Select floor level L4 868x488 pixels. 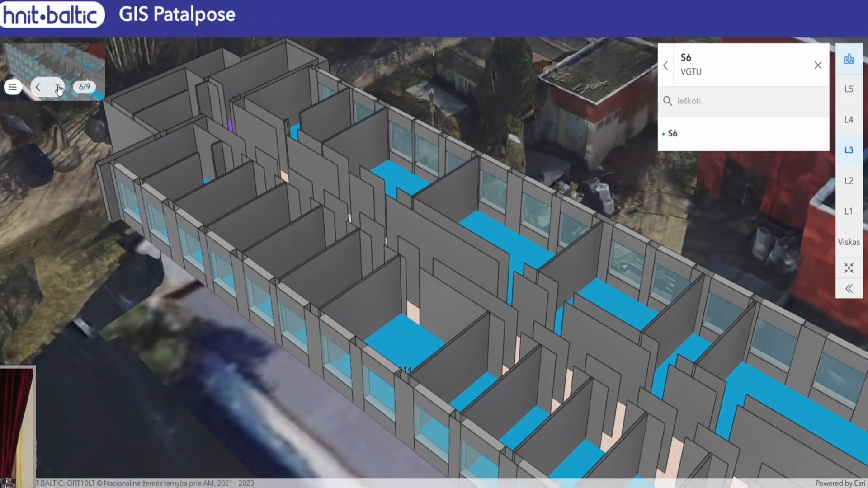849,120
